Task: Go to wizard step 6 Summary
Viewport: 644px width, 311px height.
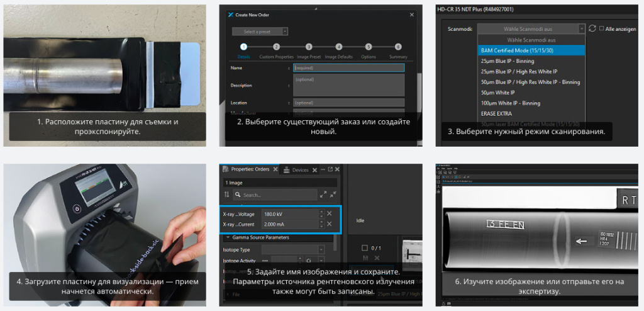Action: click(398, 47)
